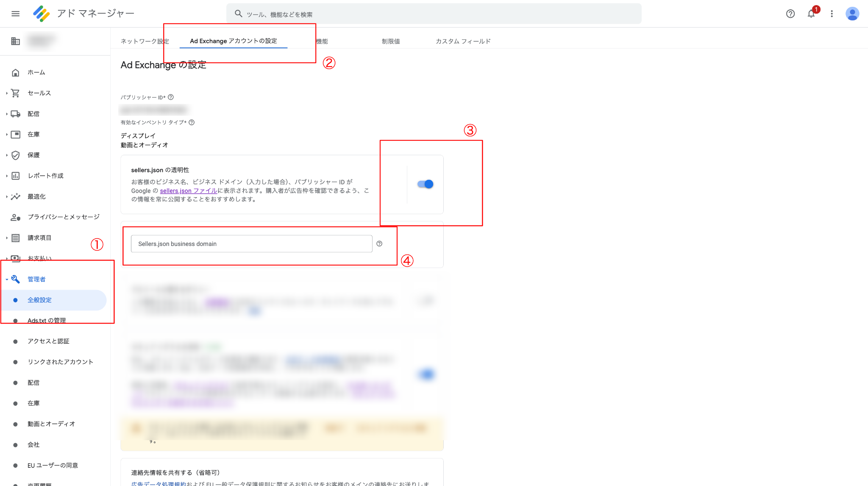The height and width of the screenshot is (486, 868).
Task: Expand the 最適化 section arrow
Action: [7, 196]
